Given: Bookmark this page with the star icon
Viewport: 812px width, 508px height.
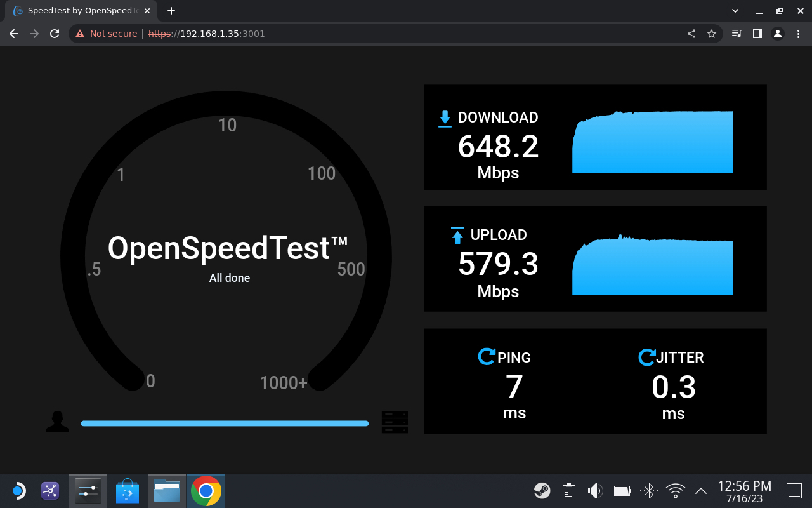Looking at the screenshot, I should pyautogui.click(x=712, y=34).
